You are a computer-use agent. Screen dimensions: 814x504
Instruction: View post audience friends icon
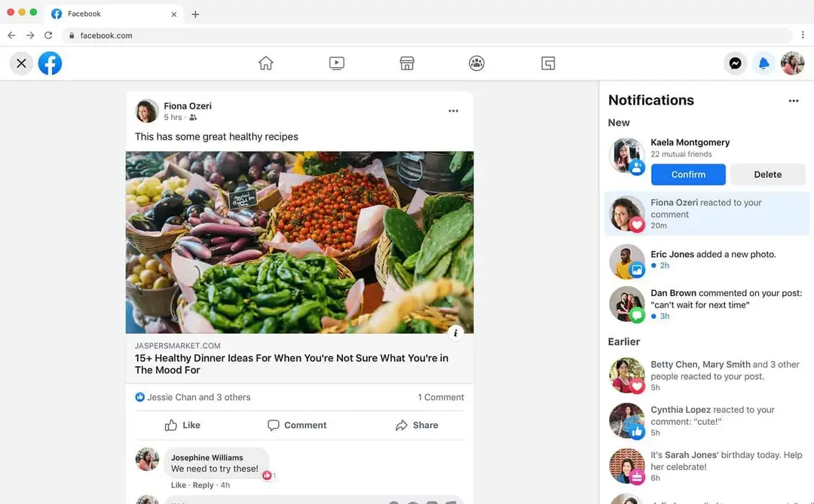(x=193, y=118)
